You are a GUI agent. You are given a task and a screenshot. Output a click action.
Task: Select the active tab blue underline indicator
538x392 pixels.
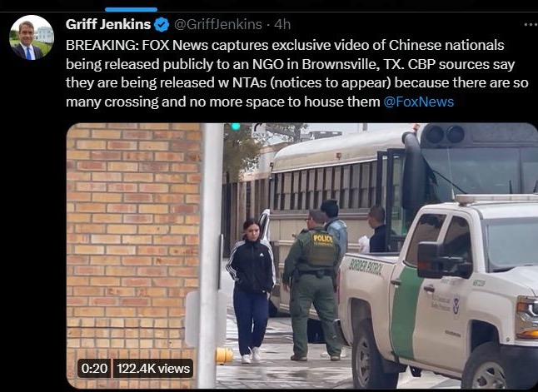pyautogui.click(x=131, y=10)
